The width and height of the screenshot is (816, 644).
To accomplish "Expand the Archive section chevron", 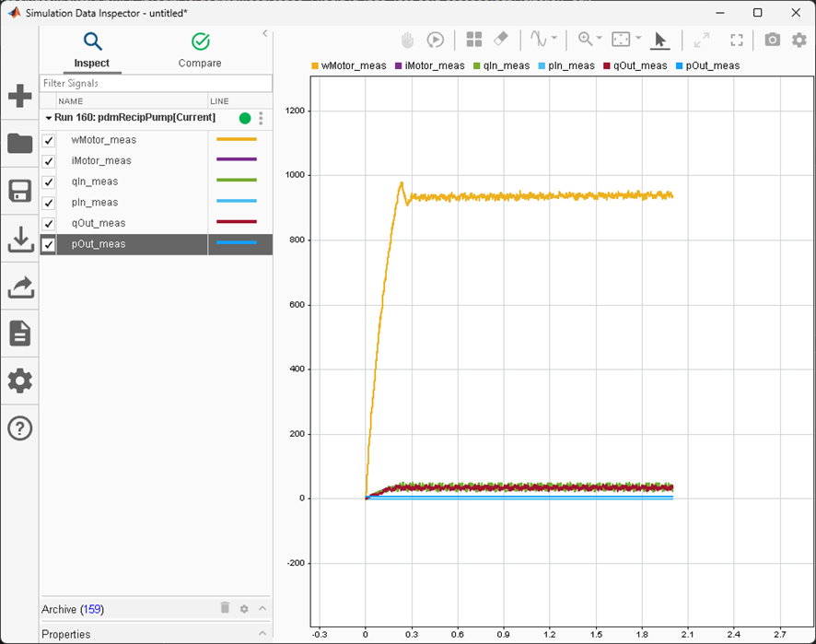I will pos(262,608).
